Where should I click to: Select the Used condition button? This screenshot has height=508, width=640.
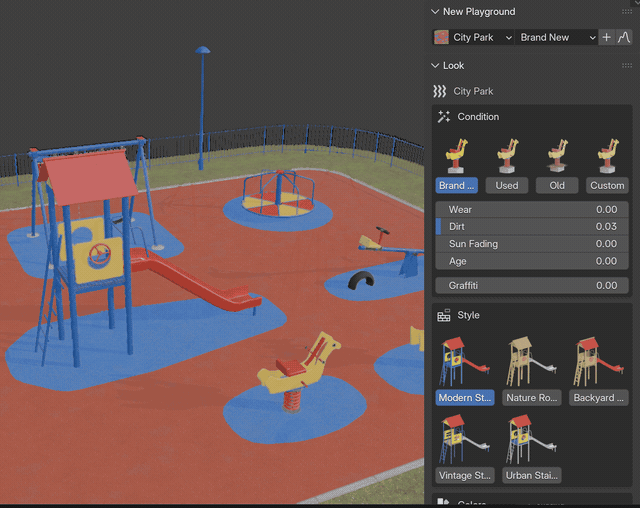(507, 186)
